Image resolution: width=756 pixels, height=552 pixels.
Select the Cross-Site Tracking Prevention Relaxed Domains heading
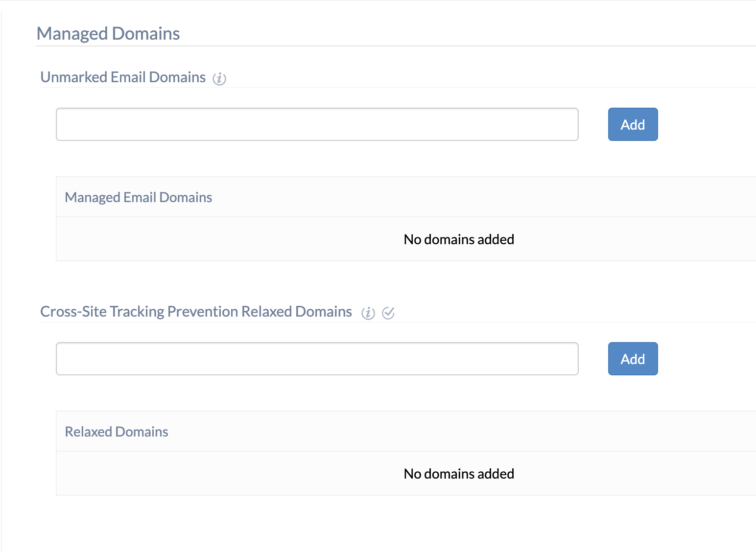pos(196,311)
